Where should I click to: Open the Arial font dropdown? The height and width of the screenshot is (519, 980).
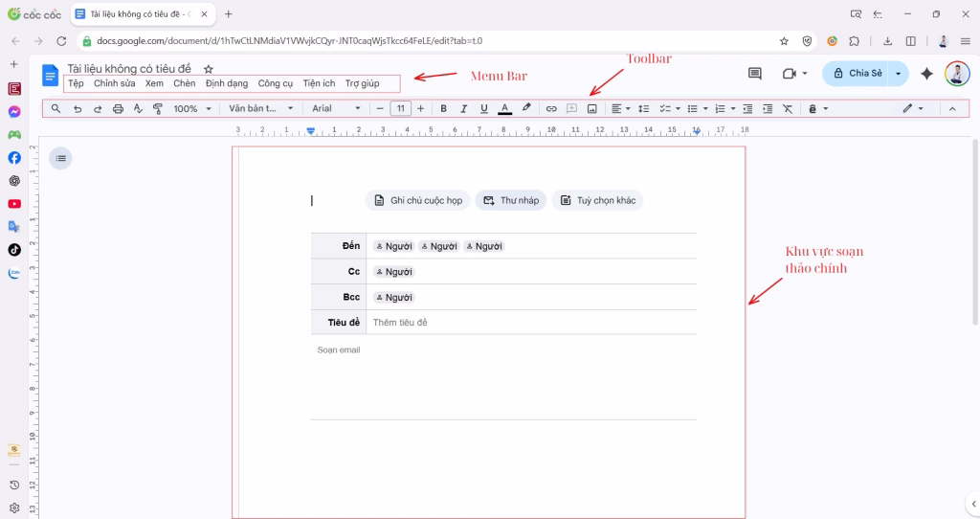336,109
